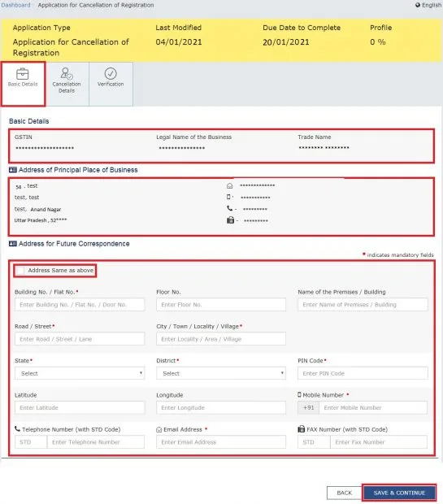Click the mobile icon next to Mobile Number label
This screenshot has height=504, width=443.
[299, 394]
